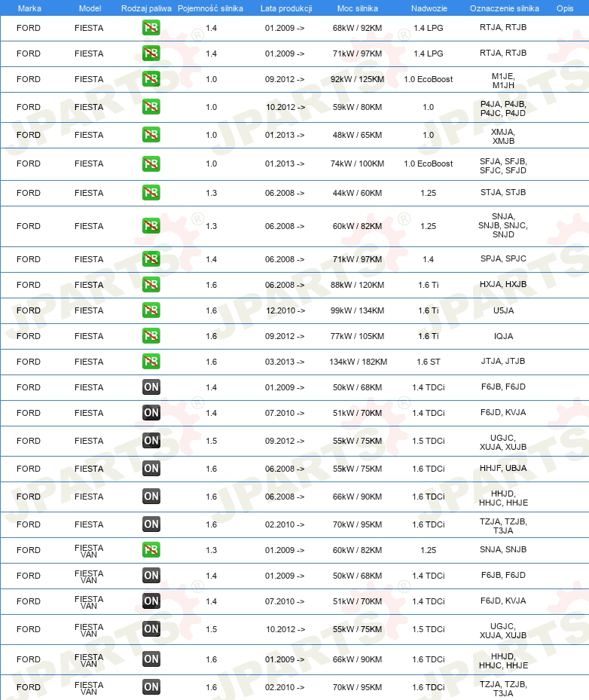Click the Lata produkcji column header
Screen dimensions: 589x700
pyautogui.click(x=286, y=8)
